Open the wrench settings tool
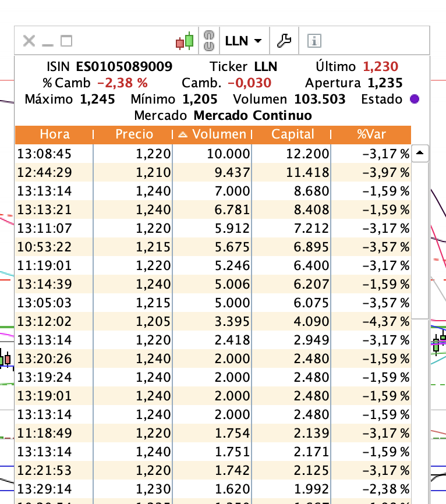This screenshot has width=446, height=504. coord(284,41)
